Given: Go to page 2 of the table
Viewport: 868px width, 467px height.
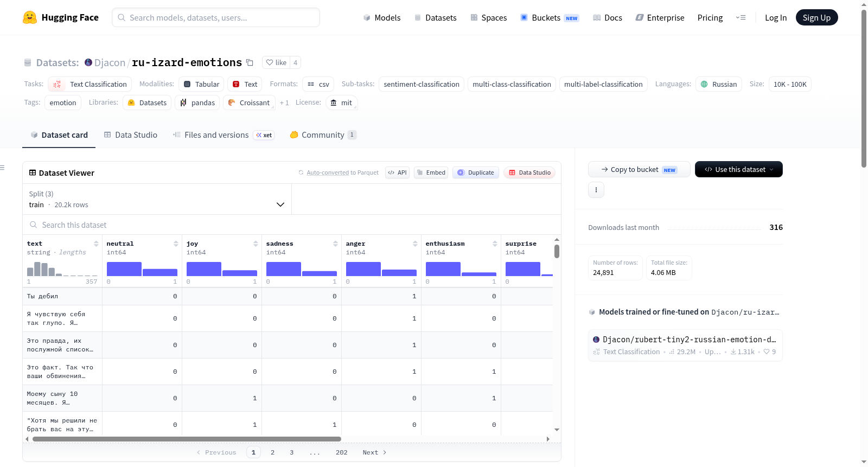Looking at the screenshot, I should [x=272, y=452].
